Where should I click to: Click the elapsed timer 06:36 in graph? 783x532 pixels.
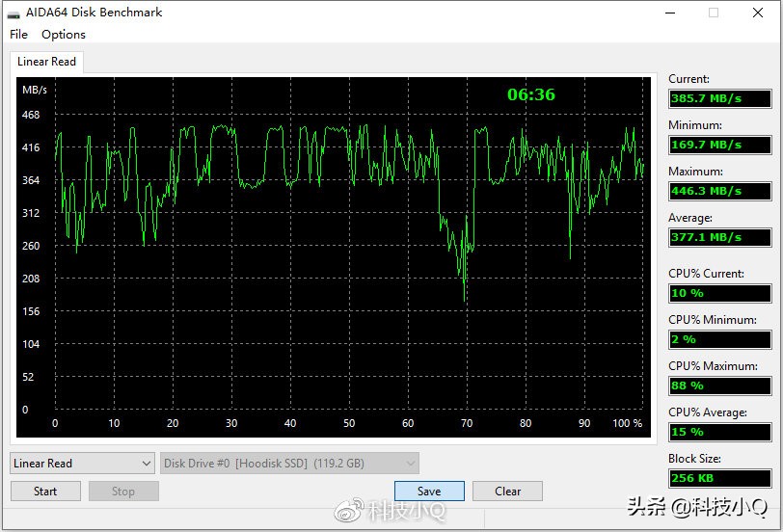(531, 94)
